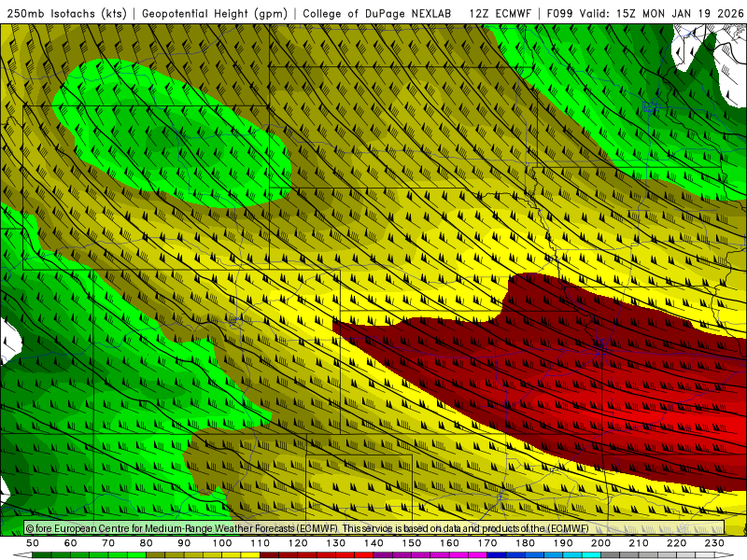The width and height of the screenshot is (747, 560).
Task: Click the legend value 140
Action: (373, 543)
